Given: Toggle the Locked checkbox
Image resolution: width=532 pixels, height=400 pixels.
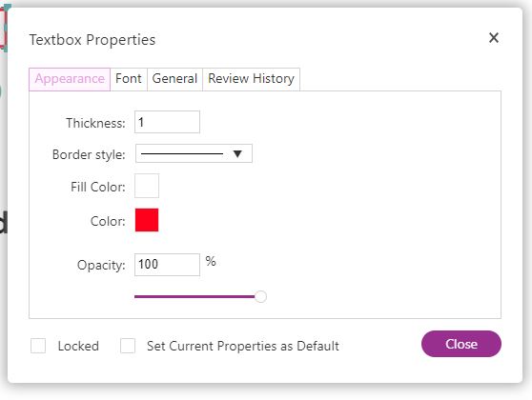Looking at the screenshot, I should 38,346.
